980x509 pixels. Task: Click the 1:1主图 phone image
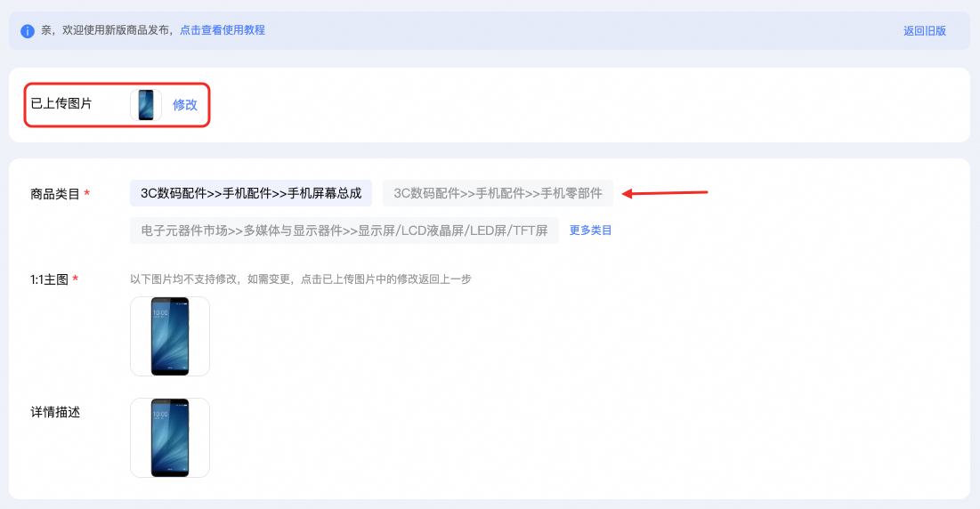click(170, 336)
